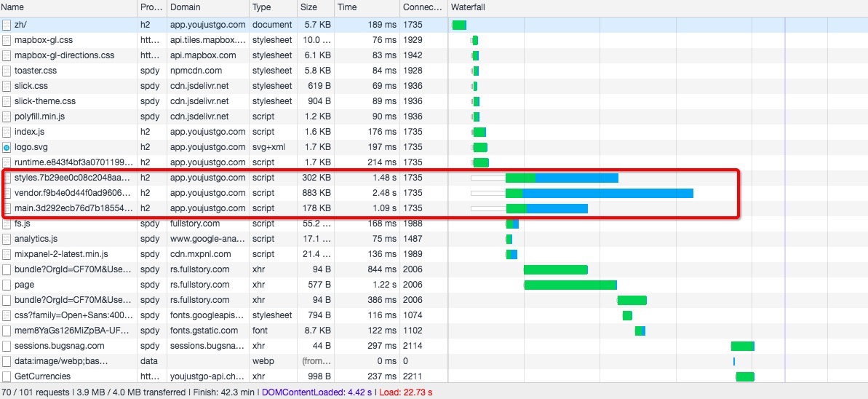Viewport: 868px width, 399px height.
Task: Sort requests by the Type column header
Action: point(272,8)
